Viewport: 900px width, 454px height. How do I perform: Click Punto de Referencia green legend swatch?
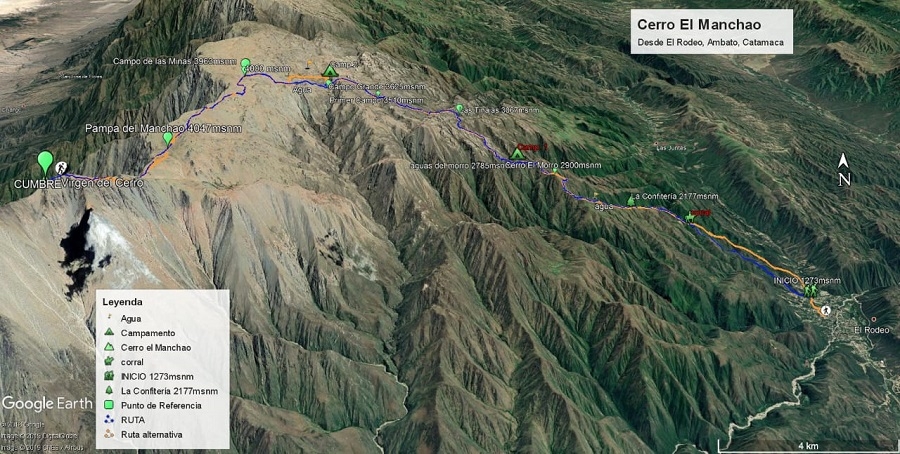tap(109, 405)
